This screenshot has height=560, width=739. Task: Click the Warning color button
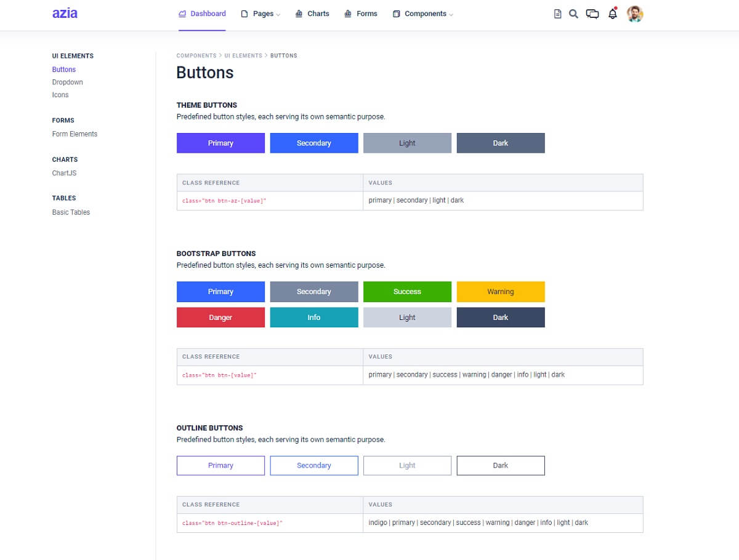501,291
